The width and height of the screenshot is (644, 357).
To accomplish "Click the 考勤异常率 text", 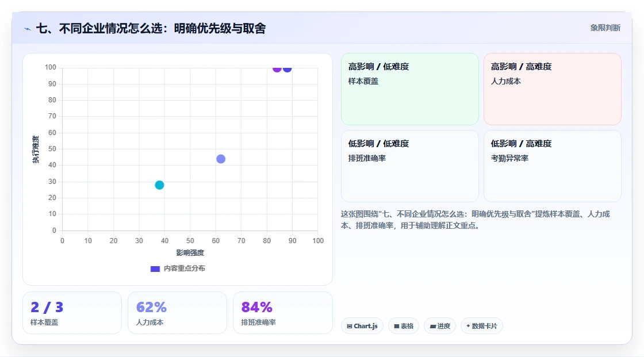I will click(x=509, y=158).
